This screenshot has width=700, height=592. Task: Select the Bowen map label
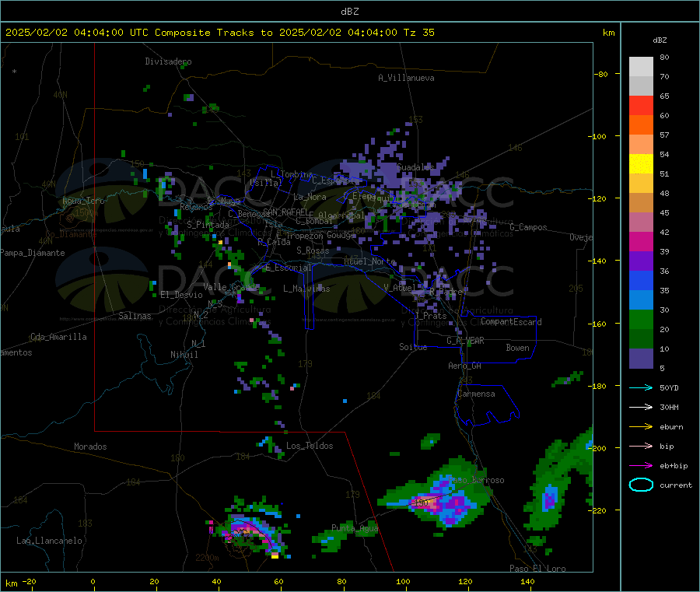[x=517, y=348]
